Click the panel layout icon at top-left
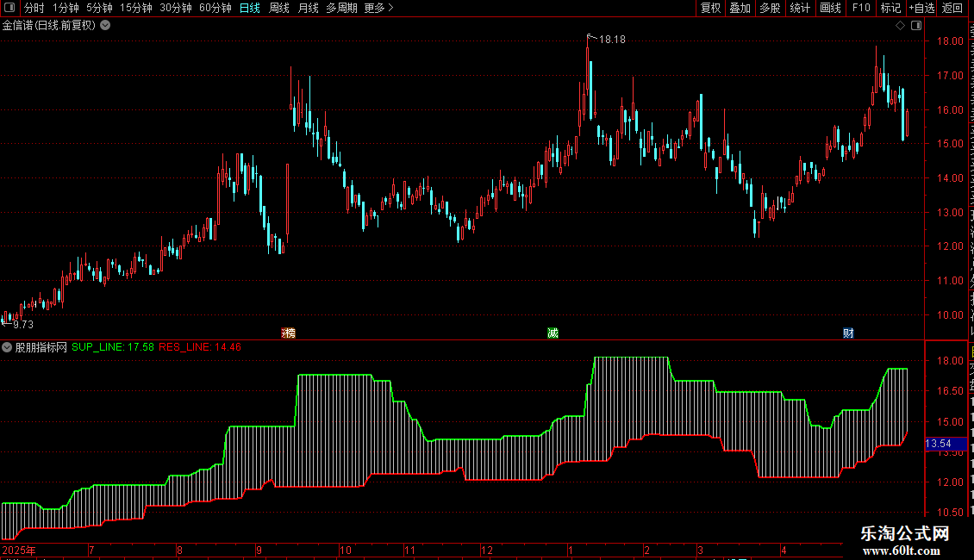Viewport: 974px width, 560px height. pos(9,8)
